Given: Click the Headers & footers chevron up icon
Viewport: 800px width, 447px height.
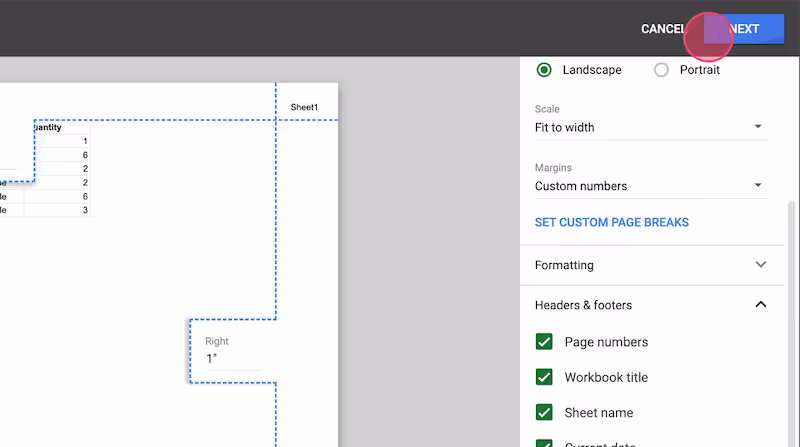Looking at the screenshot, I should (x=761, y=305).
